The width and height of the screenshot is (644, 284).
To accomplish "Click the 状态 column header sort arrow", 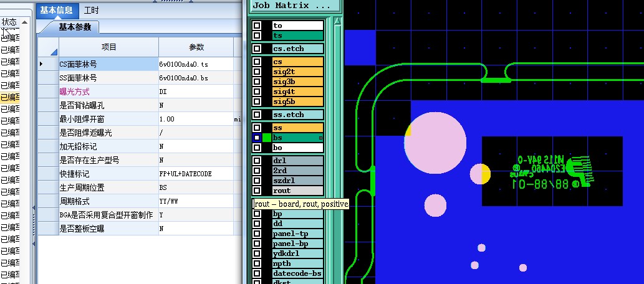I will 24,22.
